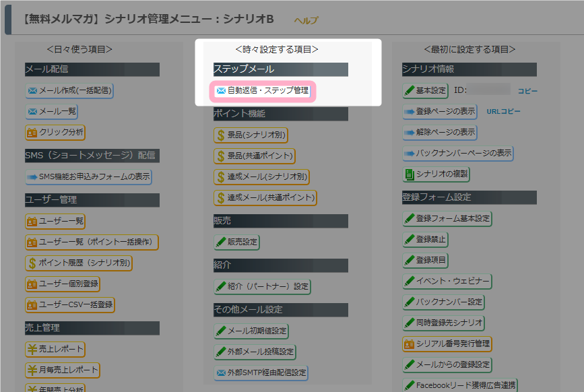Click the yen icon on 売上レポート
This screenshot has width=584, height=392.
coord(32,349)
